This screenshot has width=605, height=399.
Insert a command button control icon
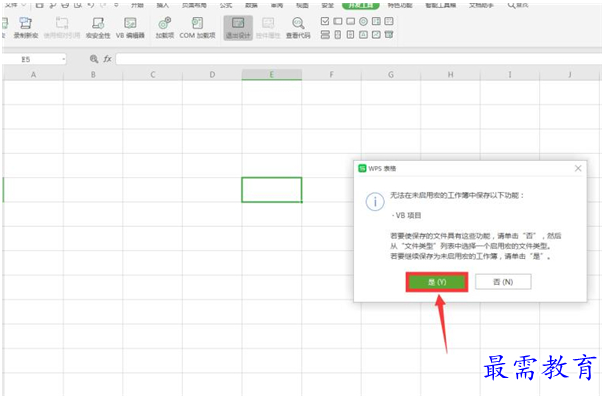coord(350,21)
